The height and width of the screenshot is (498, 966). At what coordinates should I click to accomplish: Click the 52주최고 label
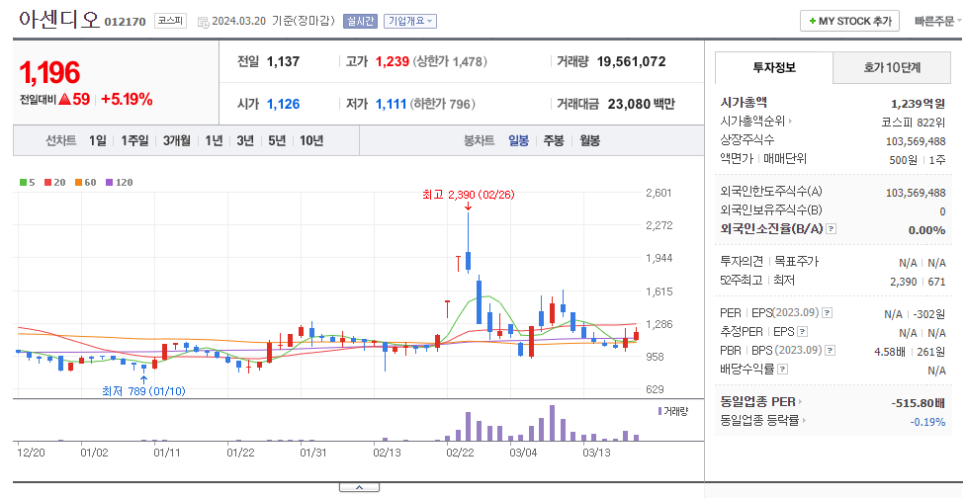[x=741, y=280]
